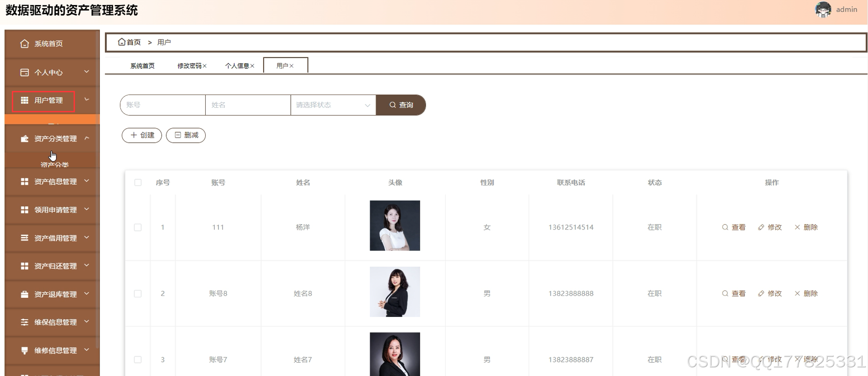Screen dimensions: 868x376
Task: Close the 用户 tab via its X
Action: click(x=291, y=66)
